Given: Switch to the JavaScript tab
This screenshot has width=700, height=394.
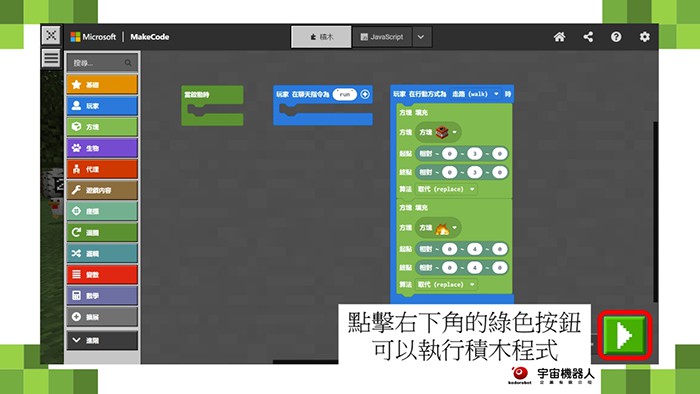Looking at the screenshot, I should pos(382,37).
